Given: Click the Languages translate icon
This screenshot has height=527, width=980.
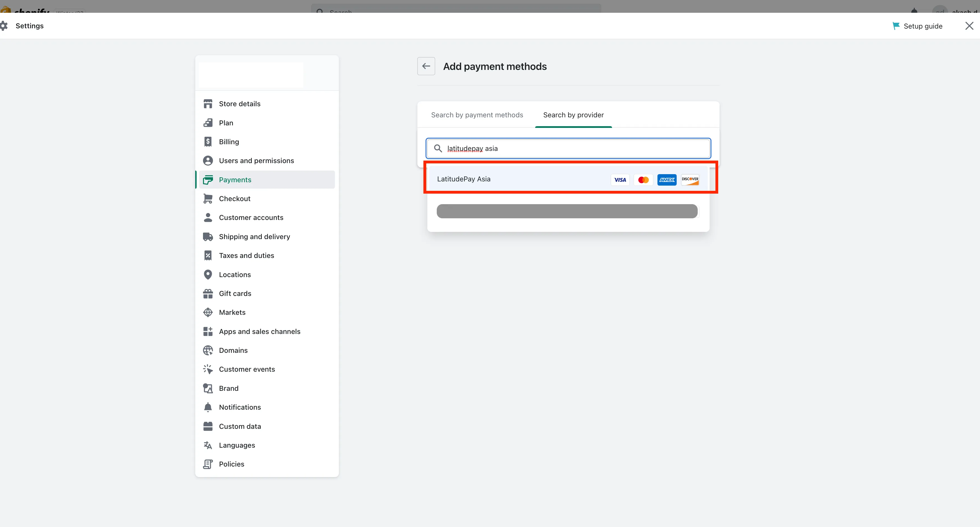Looking at the screenshot, I should 208,445.
